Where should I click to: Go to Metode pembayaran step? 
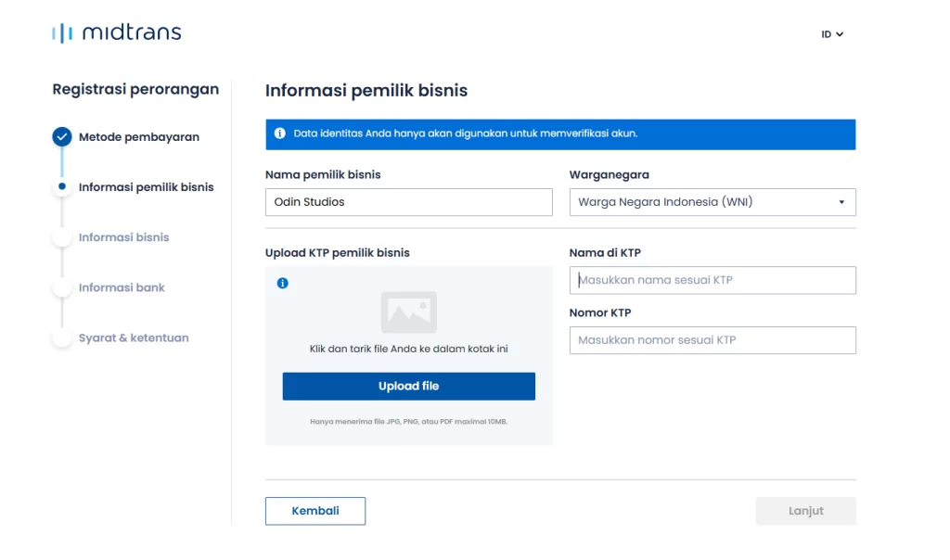point(139,137)
